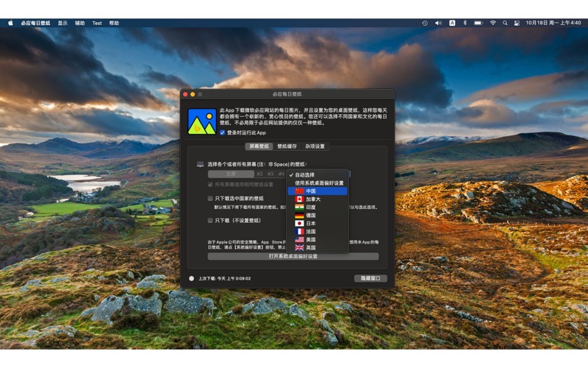588x368 pixels.
Task: Choose 使用系统桌面偏好设置 in dropdown
Action: coord(318,183)
